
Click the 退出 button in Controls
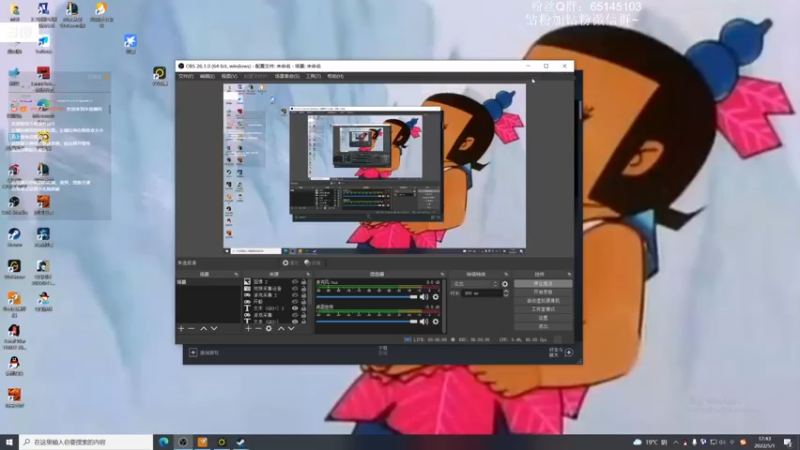[x=543, y=326]
